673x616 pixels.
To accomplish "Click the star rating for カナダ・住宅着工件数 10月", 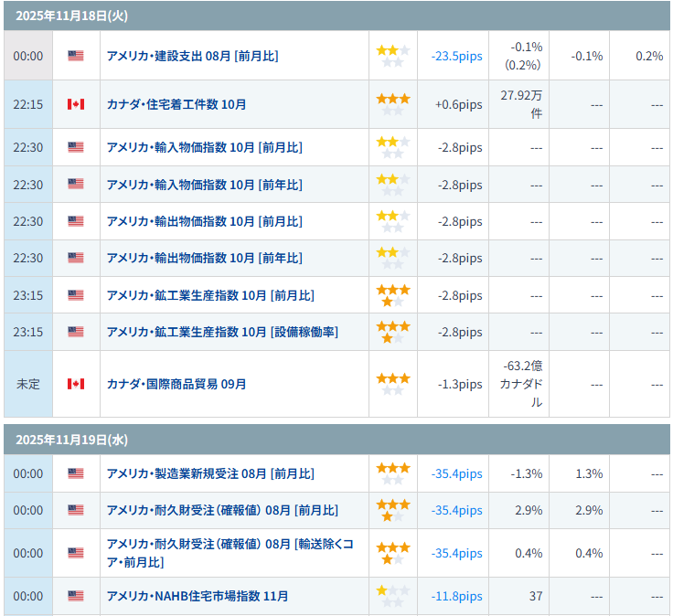I will click(x=393, y=104).
